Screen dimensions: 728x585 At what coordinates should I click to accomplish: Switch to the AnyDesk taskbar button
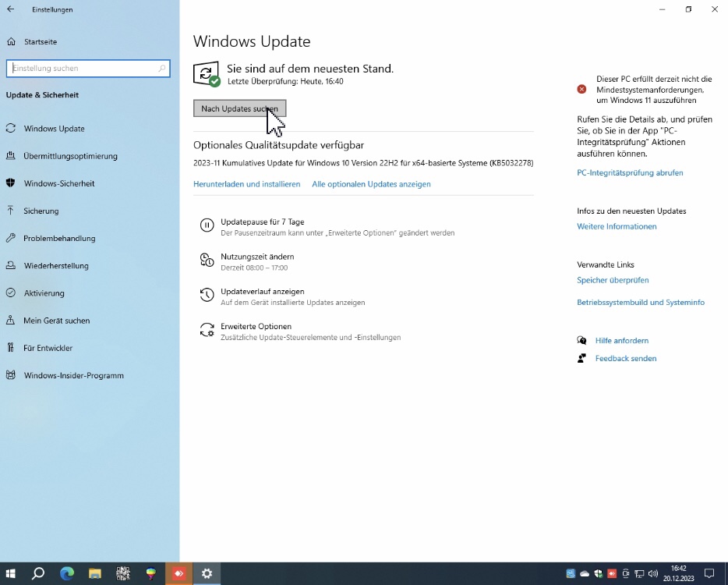(x=178, y=574)
